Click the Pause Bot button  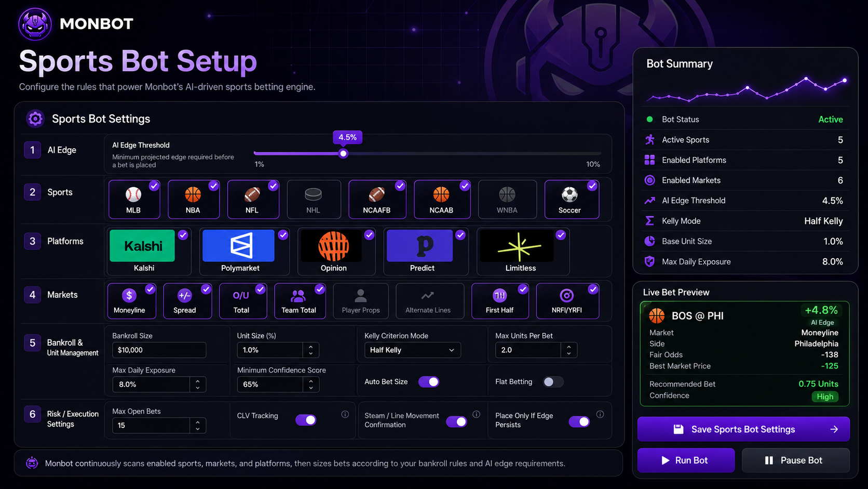coord(795,460)
